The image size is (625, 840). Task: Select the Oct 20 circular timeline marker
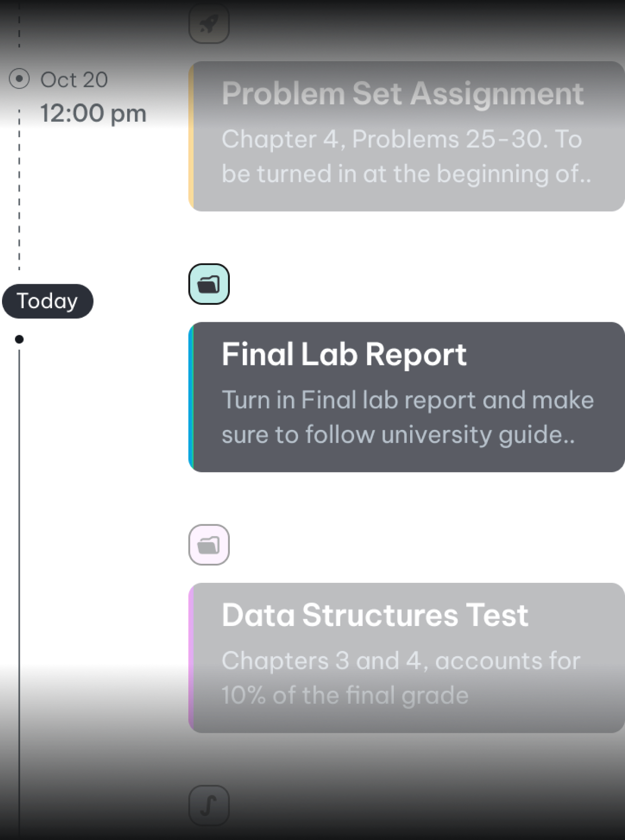point(19,79)
